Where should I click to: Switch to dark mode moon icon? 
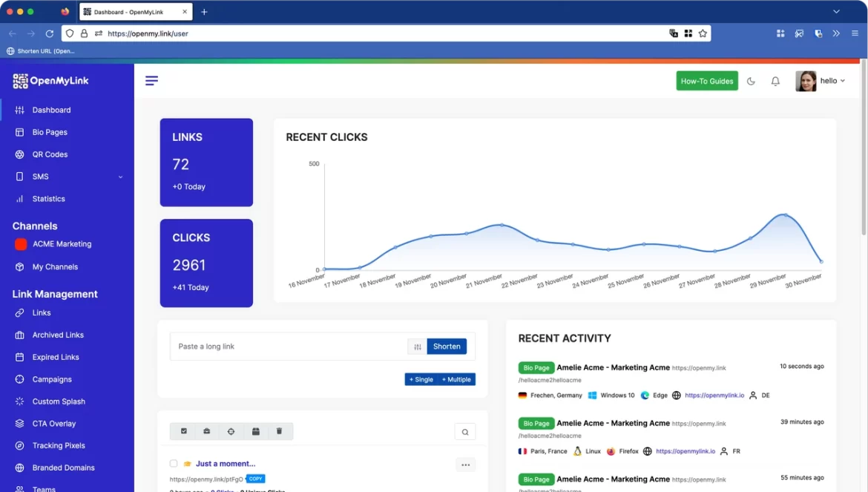752,81
